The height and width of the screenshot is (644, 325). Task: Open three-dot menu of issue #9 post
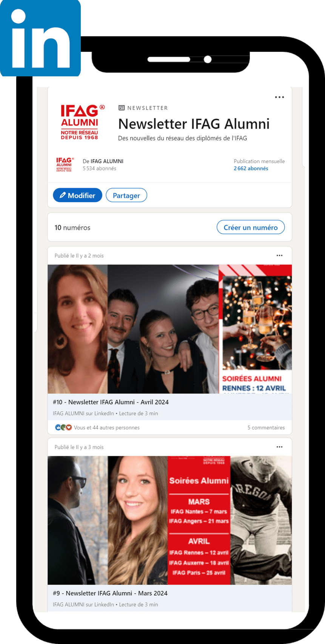pyautogui.click(x=279, y=447)
